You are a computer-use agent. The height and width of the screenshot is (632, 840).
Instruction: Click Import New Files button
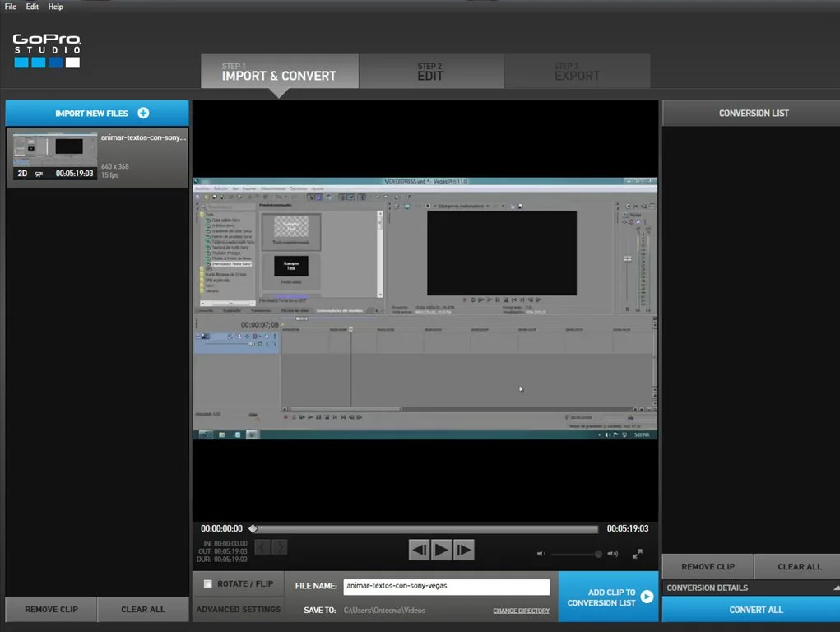point(97,114)
